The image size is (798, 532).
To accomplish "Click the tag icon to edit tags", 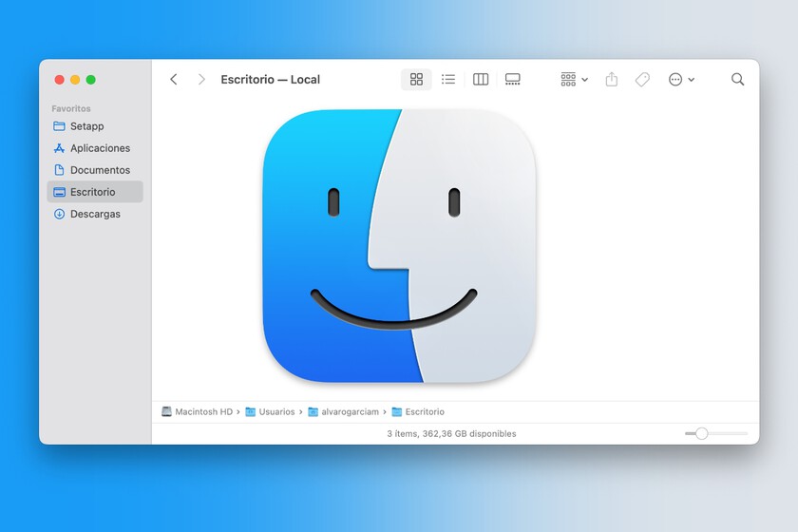I will (x=642, y=80).
